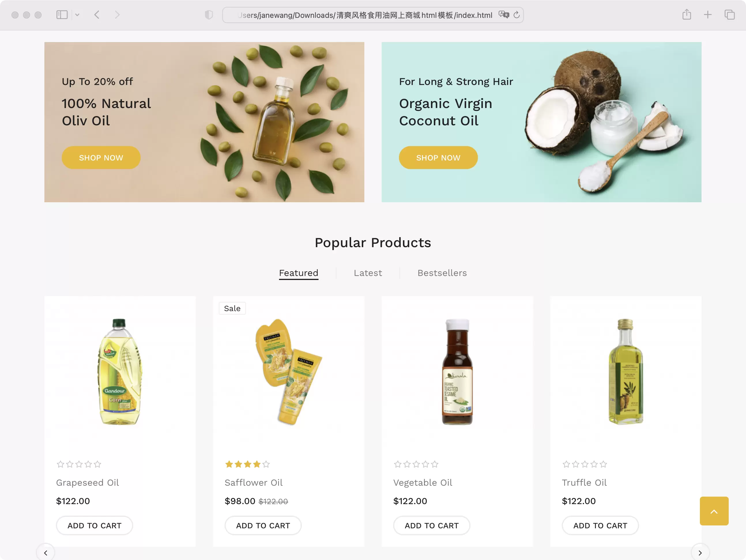The height and width of the screenshot is (560, 746).
Task: Open a new browser tab
Action: click(x=708, y=15)
